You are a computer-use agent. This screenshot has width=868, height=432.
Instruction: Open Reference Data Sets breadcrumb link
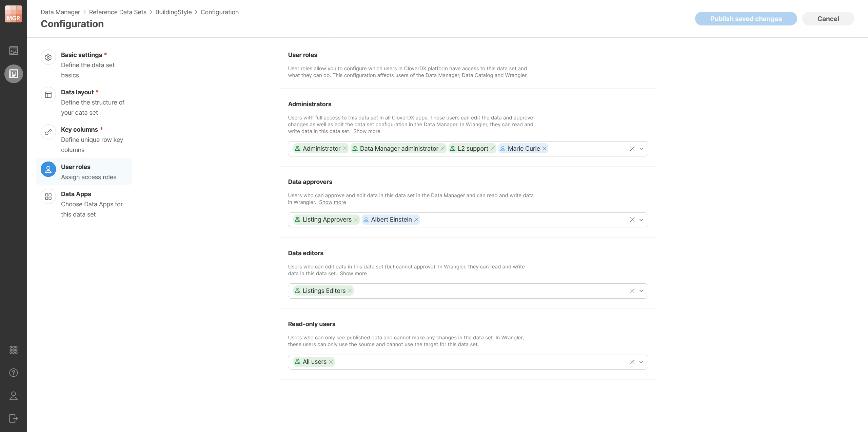(x=118, y=12)
